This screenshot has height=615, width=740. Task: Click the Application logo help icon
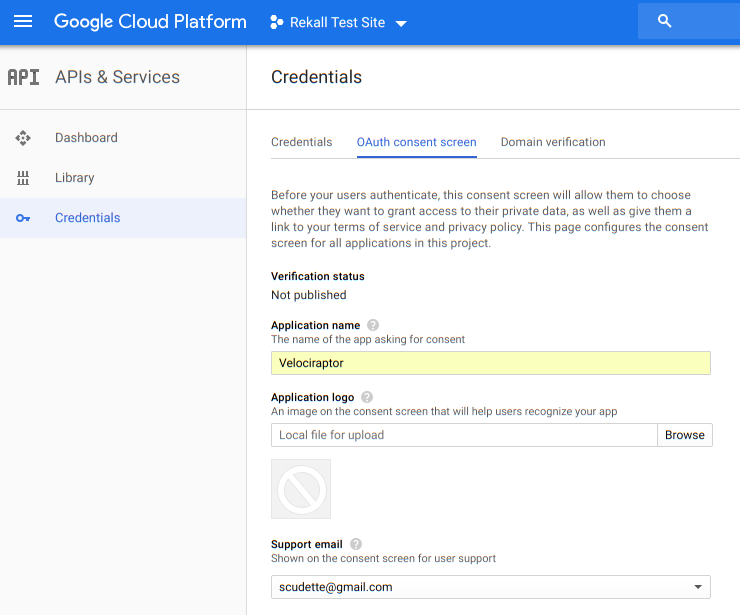(367, 397)
